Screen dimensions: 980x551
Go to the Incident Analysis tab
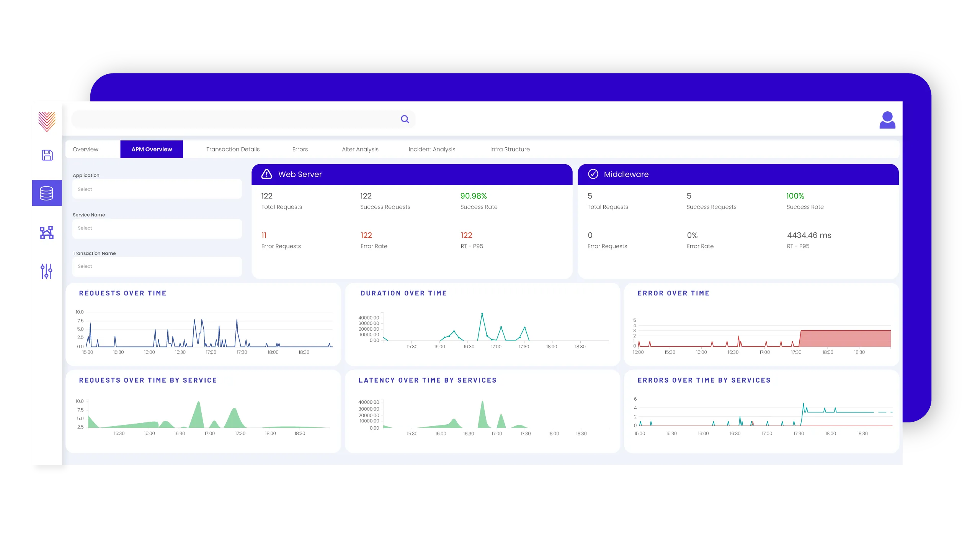432,149
